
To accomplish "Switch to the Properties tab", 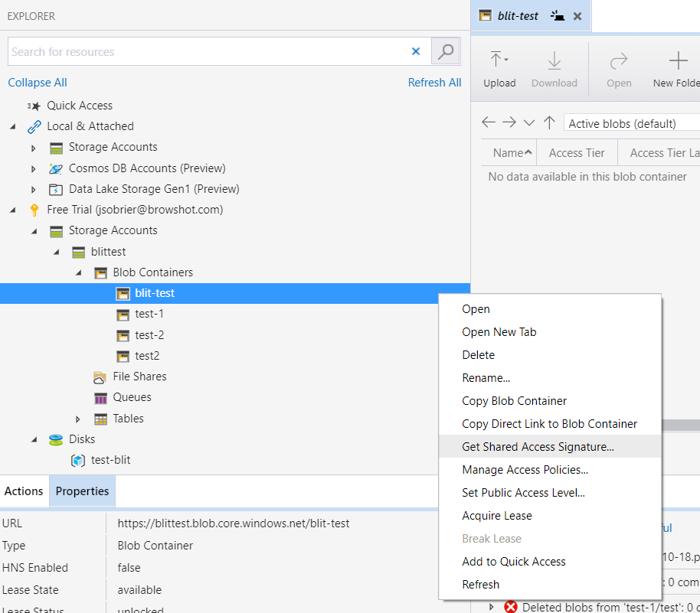I will tap(82, 491).
